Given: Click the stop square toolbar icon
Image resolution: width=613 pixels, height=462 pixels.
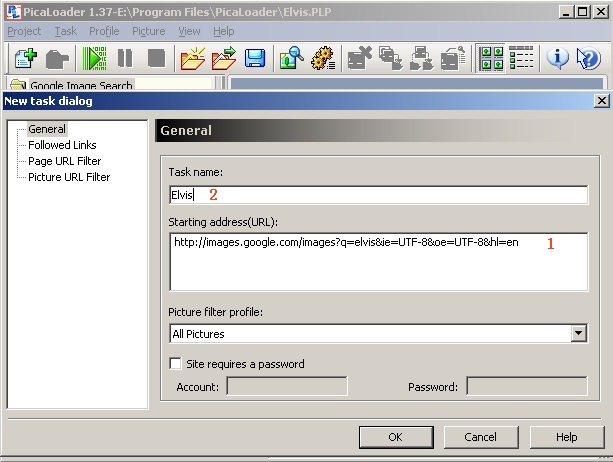Looking at the screenshot, I should 156,58.
